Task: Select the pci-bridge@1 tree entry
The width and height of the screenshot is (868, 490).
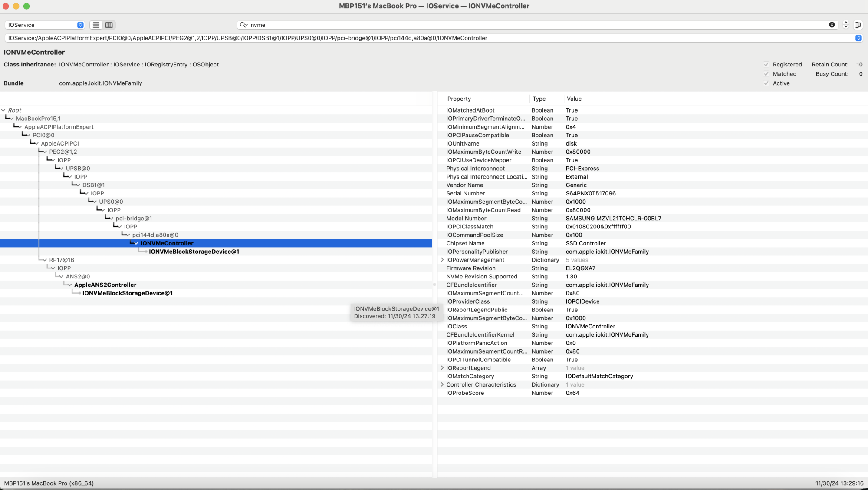Action: point(134,219)
